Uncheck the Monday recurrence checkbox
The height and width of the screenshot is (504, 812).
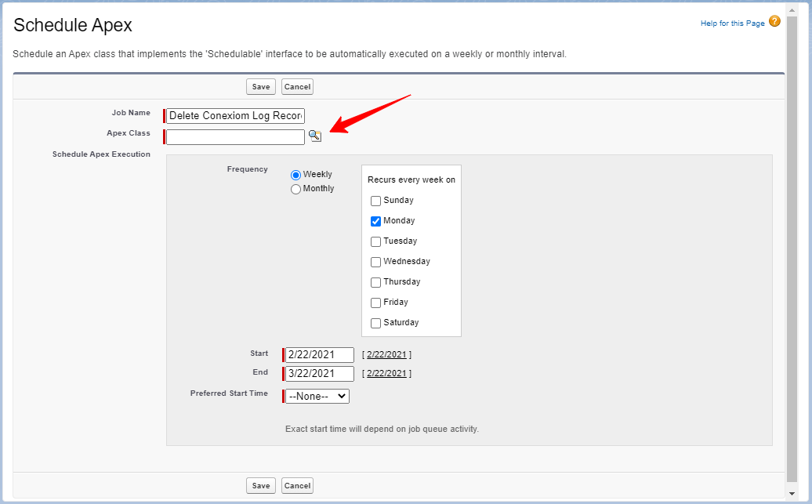[x=375, y=221]
